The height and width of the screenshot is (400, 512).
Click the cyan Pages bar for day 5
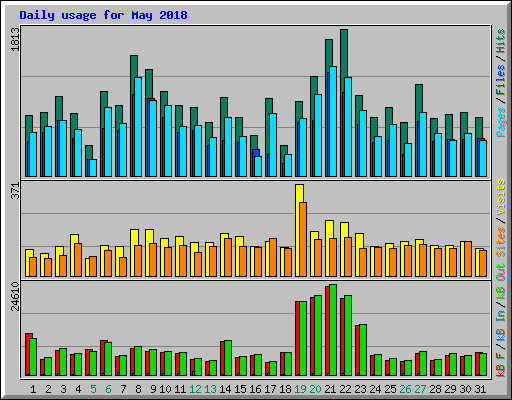click(93, 168)
